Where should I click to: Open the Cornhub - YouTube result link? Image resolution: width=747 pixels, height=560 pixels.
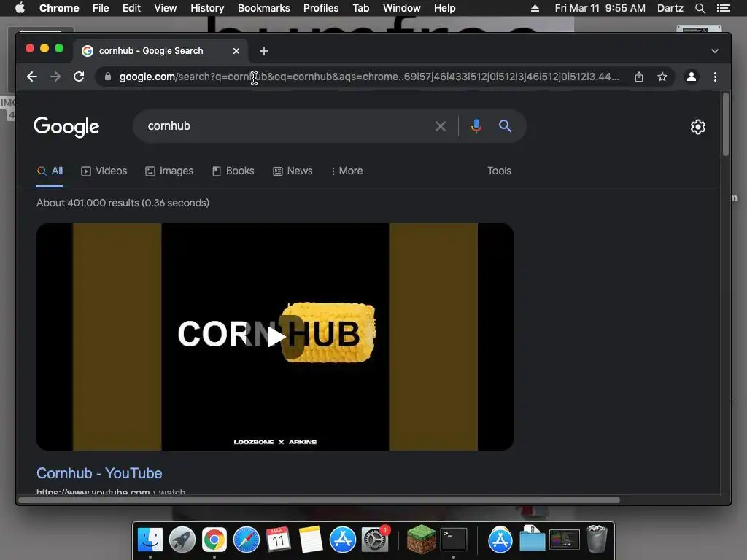[x=99, y=473]
